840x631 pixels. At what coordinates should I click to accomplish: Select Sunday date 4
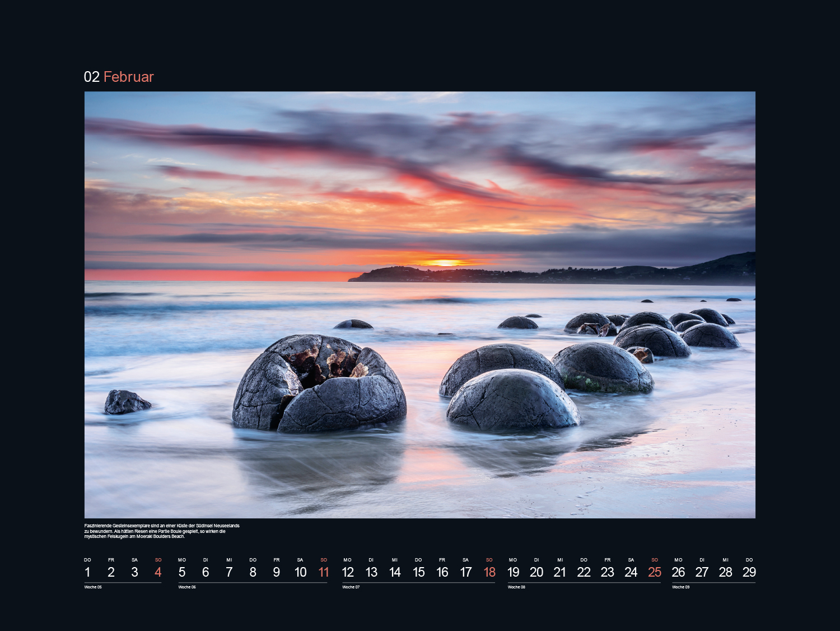pyautogui.click(x=158, y=572)
